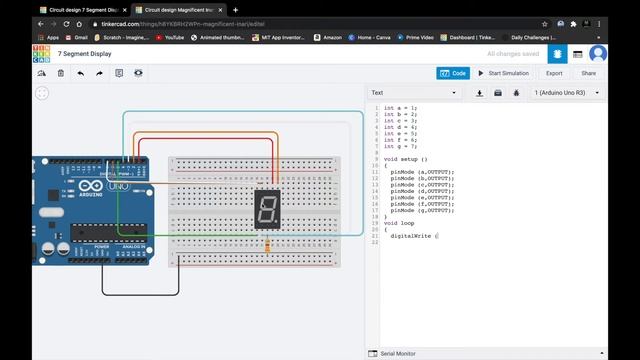Go back in the browser
The height and width of the screenshot is (360, 640).
40,24
